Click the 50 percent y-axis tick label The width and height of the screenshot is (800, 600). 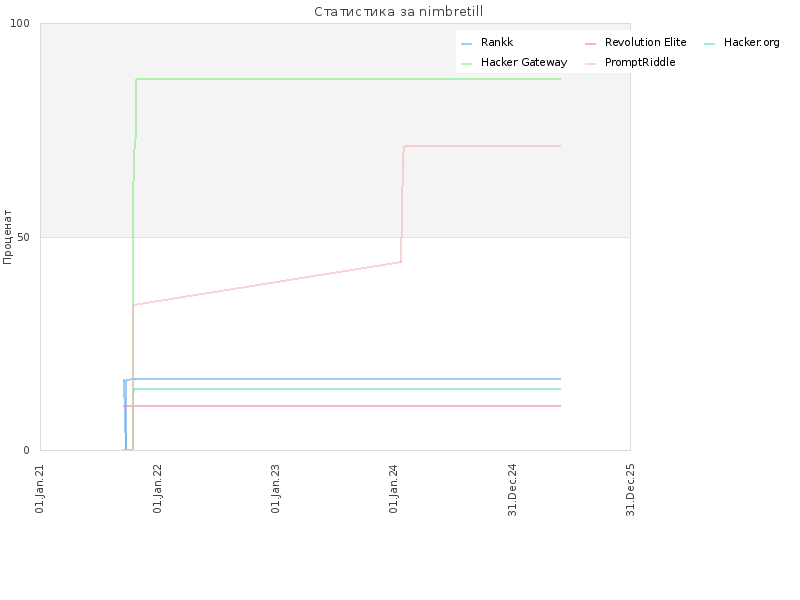pyautogui.click(x=23, y=237)
